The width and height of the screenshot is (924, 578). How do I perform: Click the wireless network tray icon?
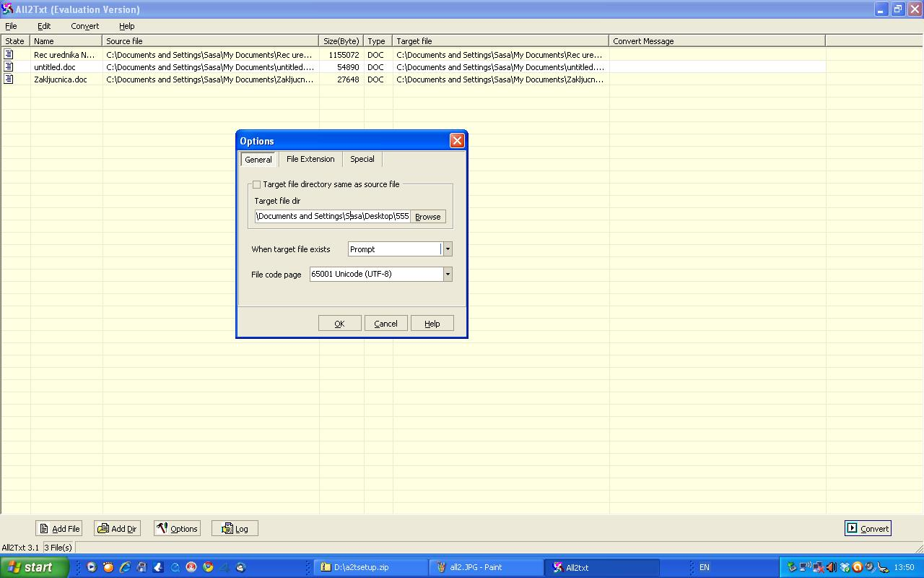805,567
